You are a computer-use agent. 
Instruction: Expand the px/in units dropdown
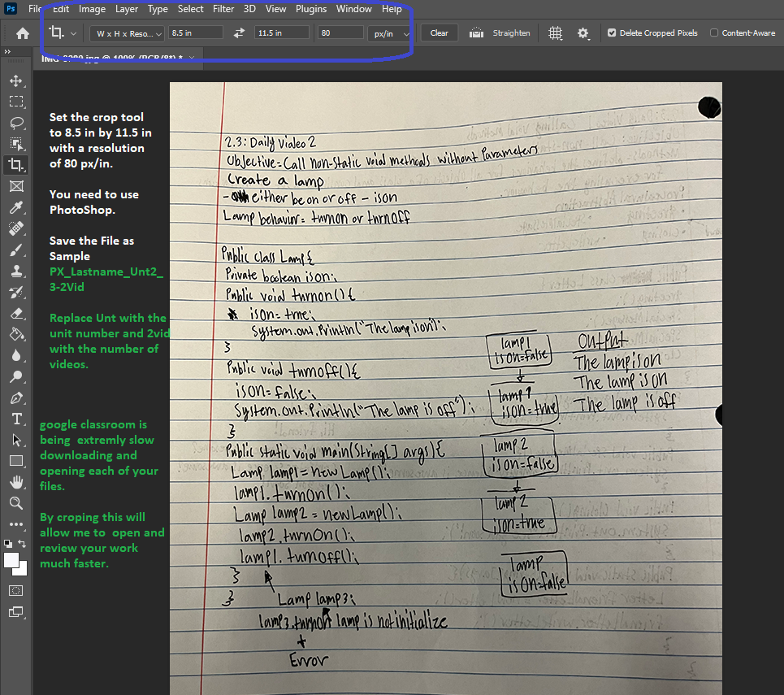(391, 33)
